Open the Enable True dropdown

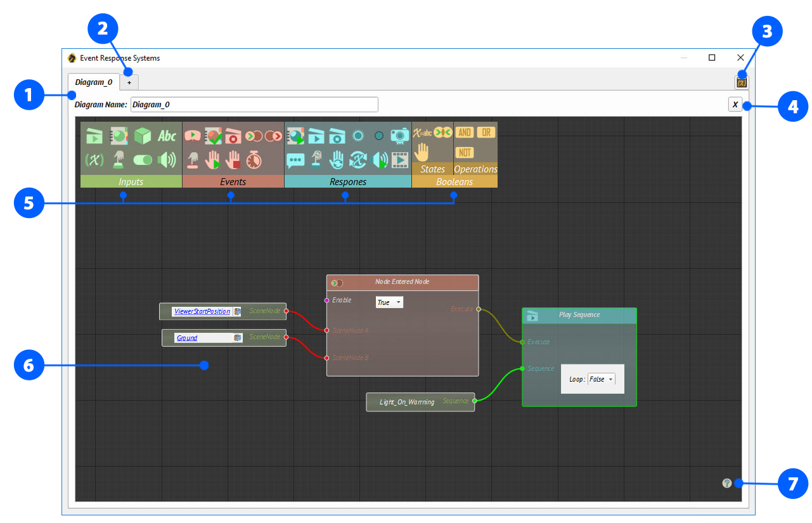pyautogui.click(x=390, y=302)
